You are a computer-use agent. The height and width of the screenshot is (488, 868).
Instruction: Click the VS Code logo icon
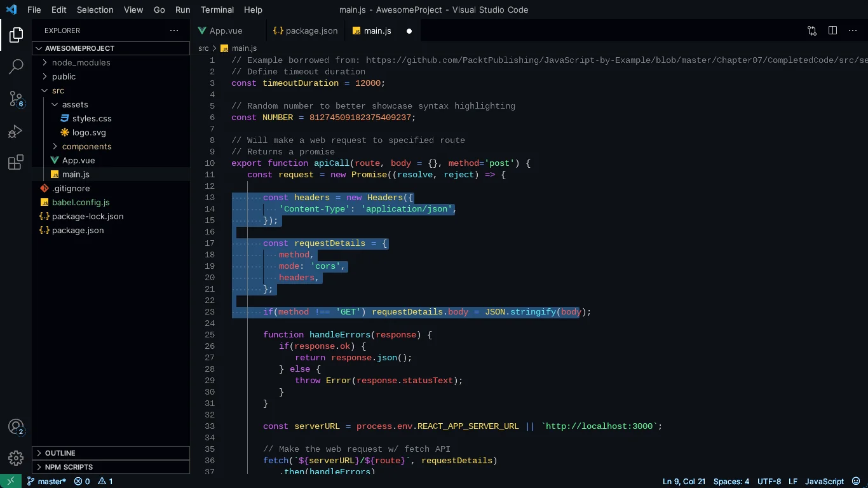point(11,10)
